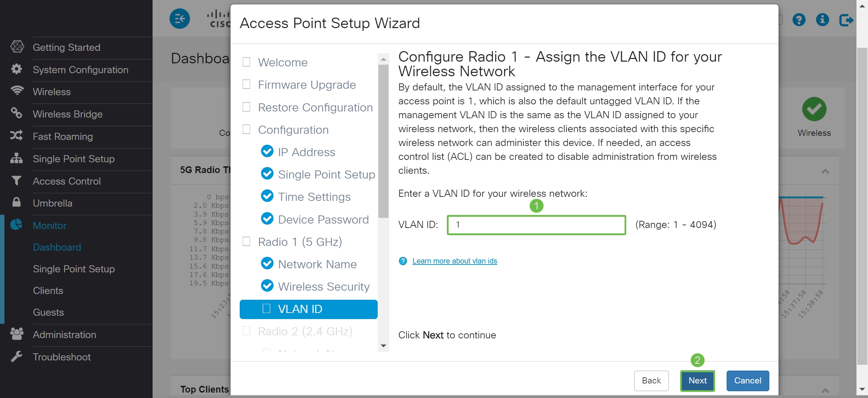
Task: Toggle the Firmware Upgrade checkbox
Action: coord(246,84)
